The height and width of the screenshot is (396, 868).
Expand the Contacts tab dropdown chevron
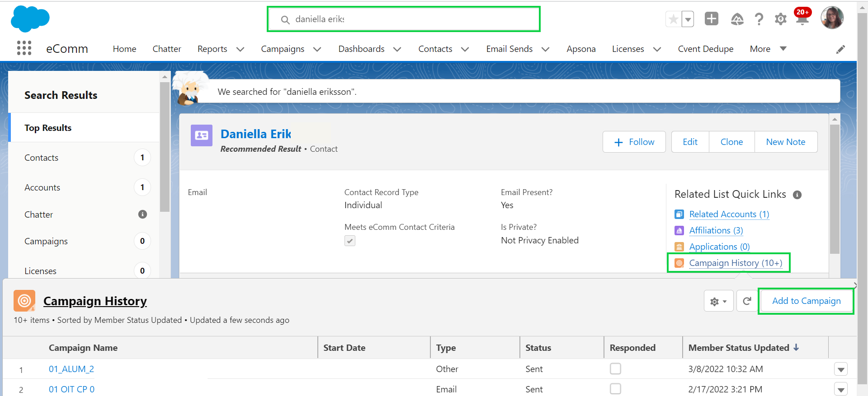click(x=465, y=49)
